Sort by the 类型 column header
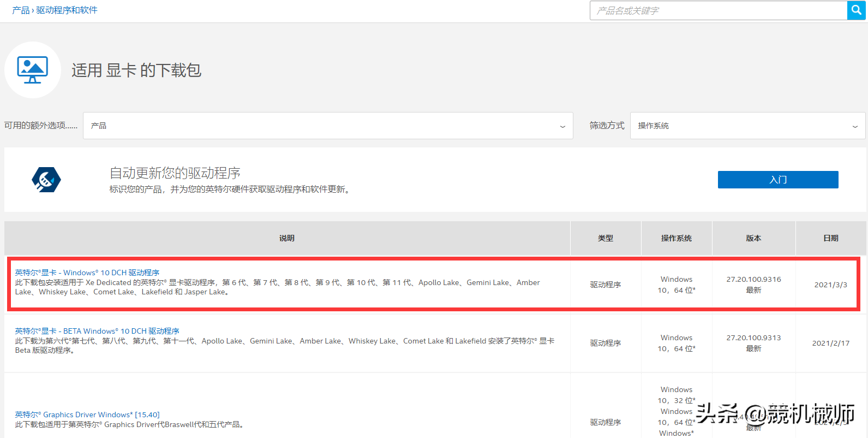The height and width of the screenshot is (438, 868). 606,238
